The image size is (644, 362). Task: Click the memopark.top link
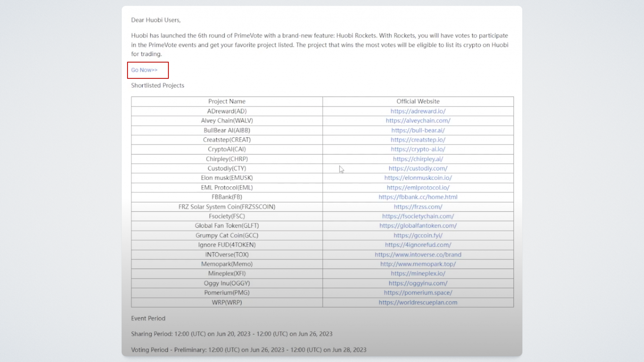tap(418, 264)
